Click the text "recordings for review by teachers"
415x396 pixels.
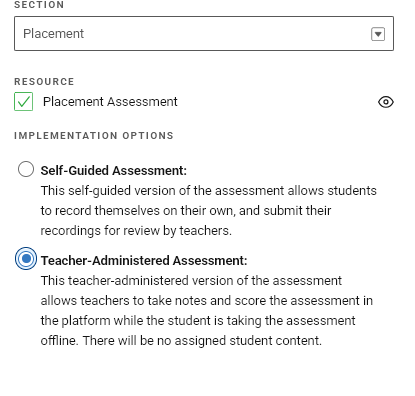pyautogui.click(x=135, y=231)
